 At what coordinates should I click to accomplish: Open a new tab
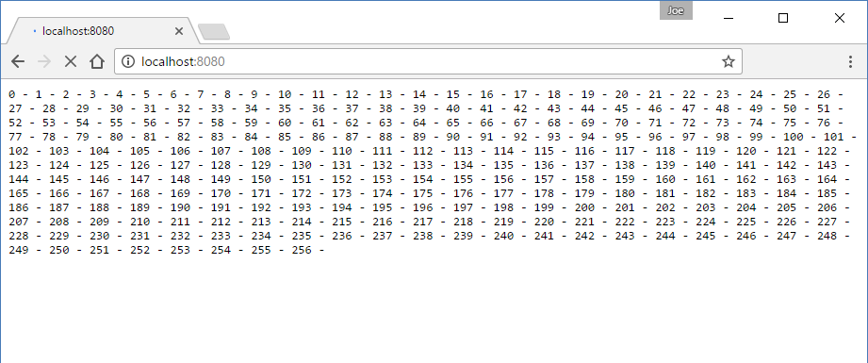[x=214, y=32]
